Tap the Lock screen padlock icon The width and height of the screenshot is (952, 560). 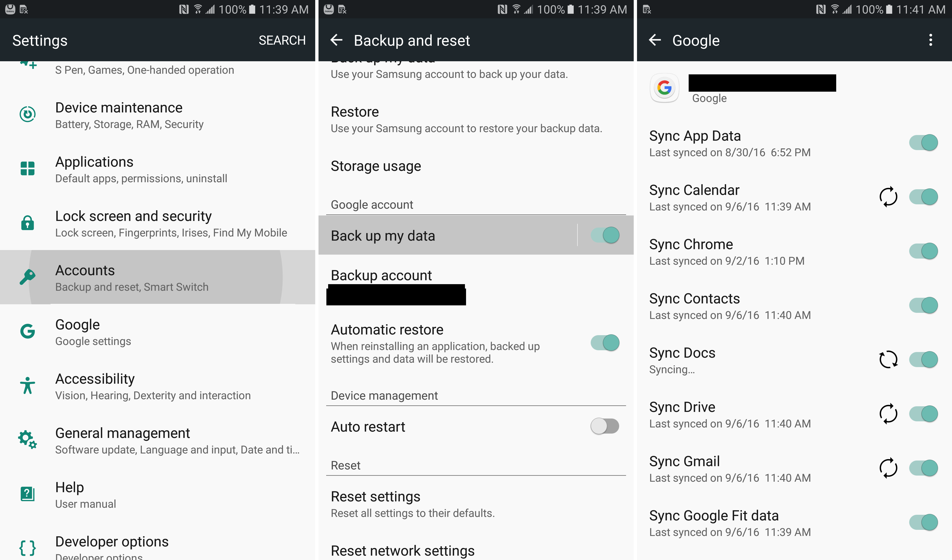28,222
